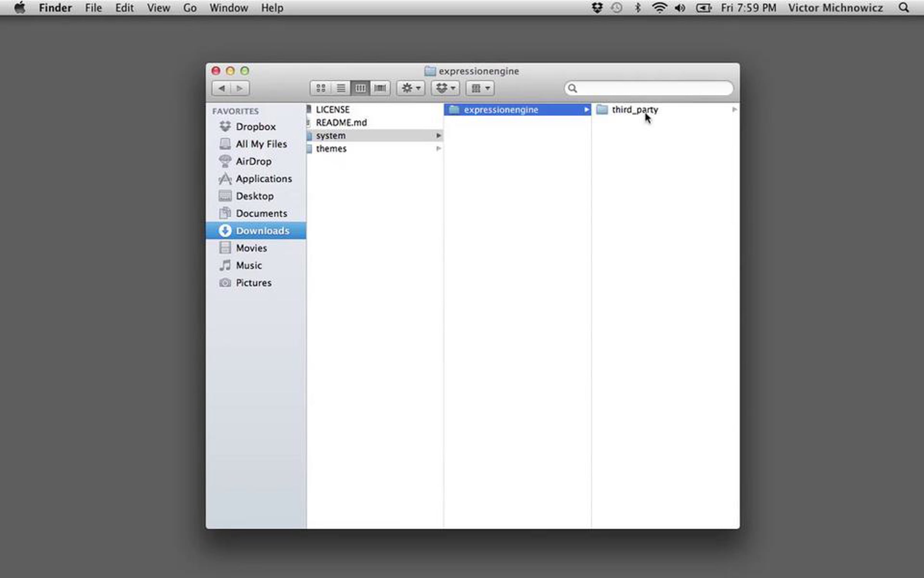
Task: Open Spotlight search in menu bar
Action: point(903,8)
